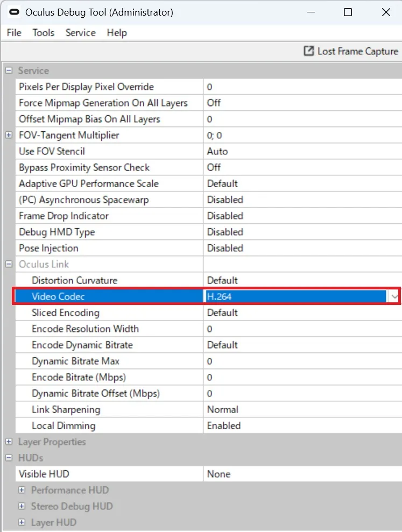Screen dimensions: 402x532
Task: Collapse the HUDs section
Action: click(x=9, y=458)
